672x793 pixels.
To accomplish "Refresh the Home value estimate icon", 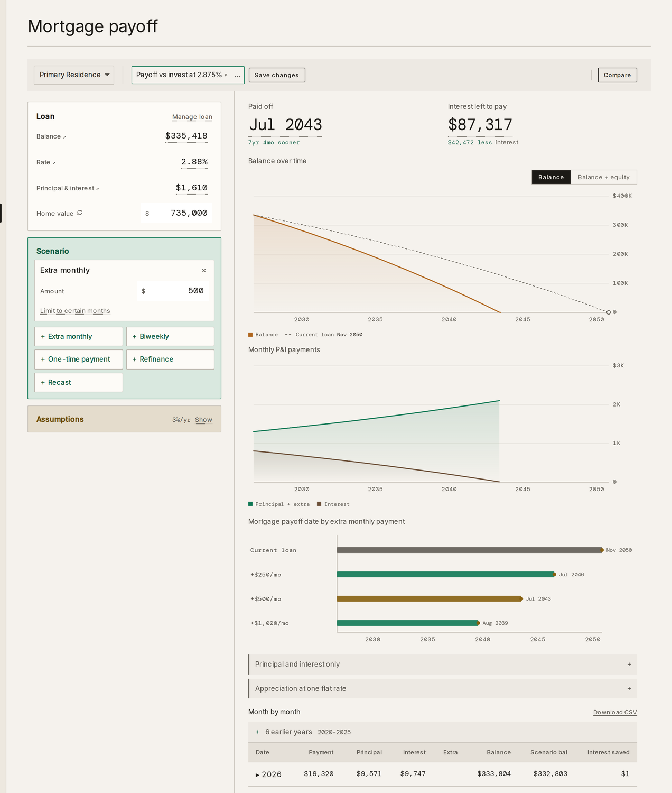I will tap(80, 213).
